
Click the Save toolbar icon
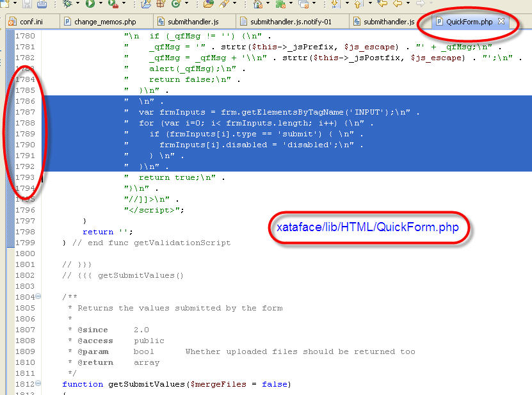(x=27, y=3)
